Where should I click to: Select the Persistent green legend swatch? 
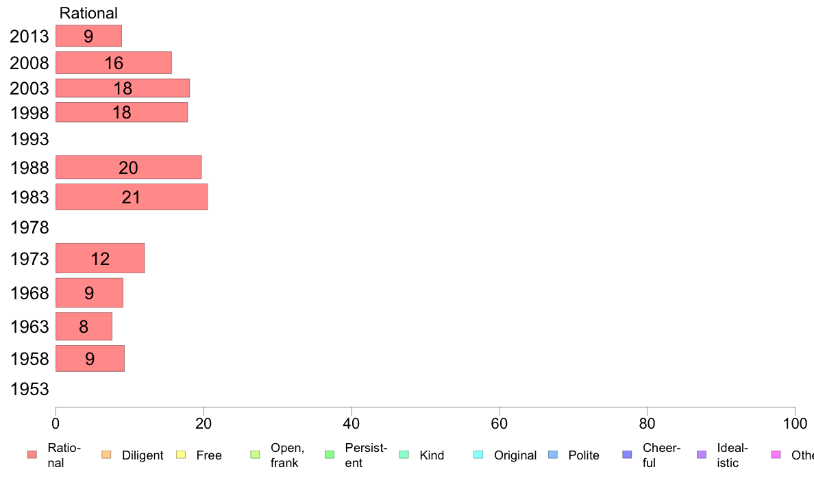[330, 455]
